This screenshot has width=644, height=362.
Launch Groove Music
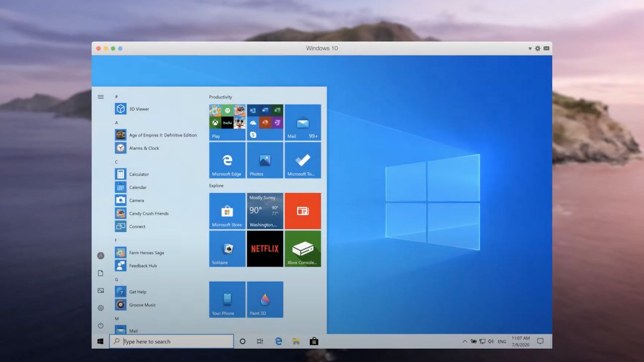[156, 305]
